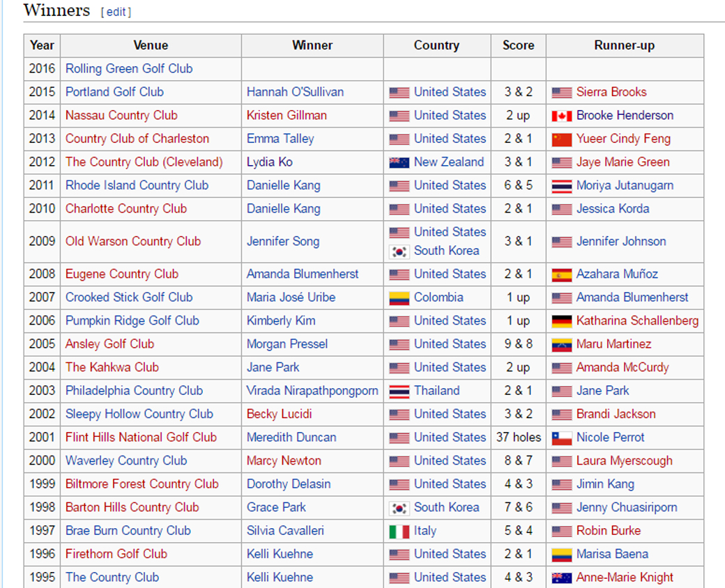
Task: Click the Australia flag beside Anne-Marie Knight
Action: [x=562, y=578]
